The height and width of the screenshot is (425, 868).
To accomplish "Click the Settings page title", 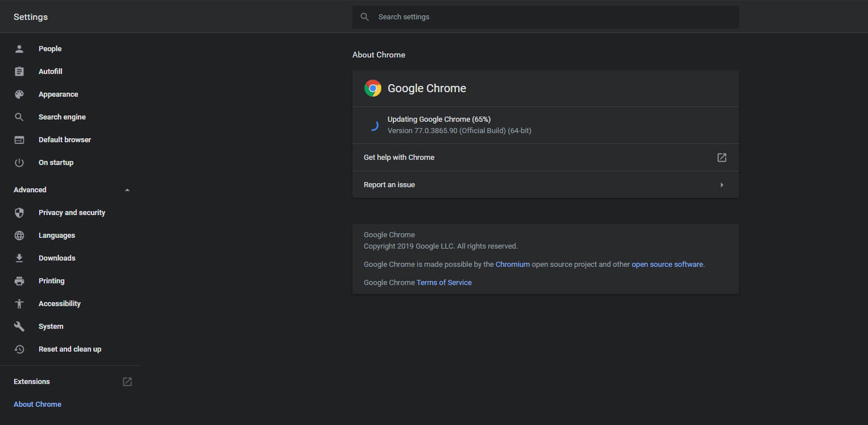I will point(31,17).
